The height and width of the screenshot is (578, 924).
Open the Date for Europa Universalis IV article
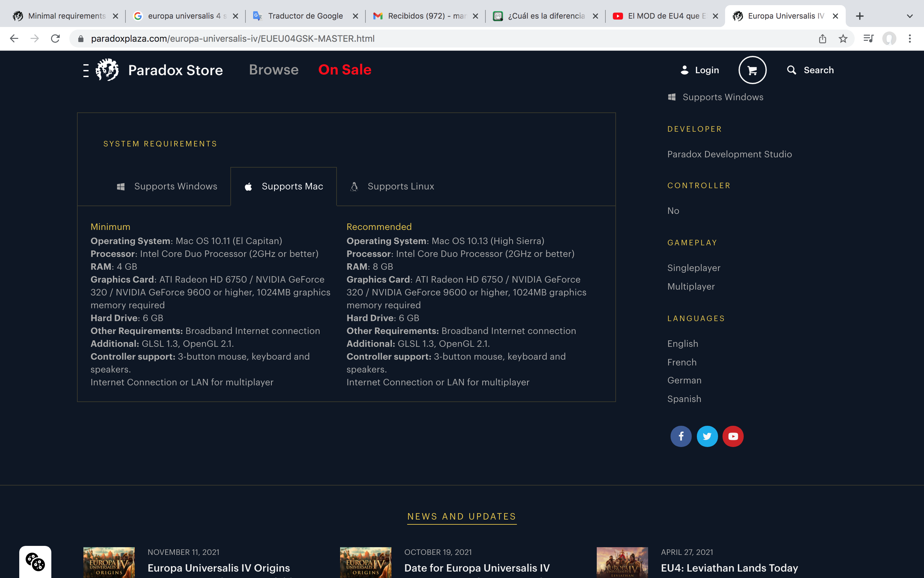[x=477, y=568]
